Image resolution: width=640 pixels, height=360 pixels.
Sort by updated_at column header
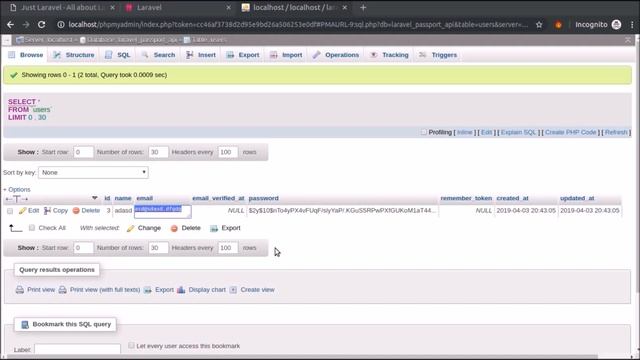[x=577, y=198]
